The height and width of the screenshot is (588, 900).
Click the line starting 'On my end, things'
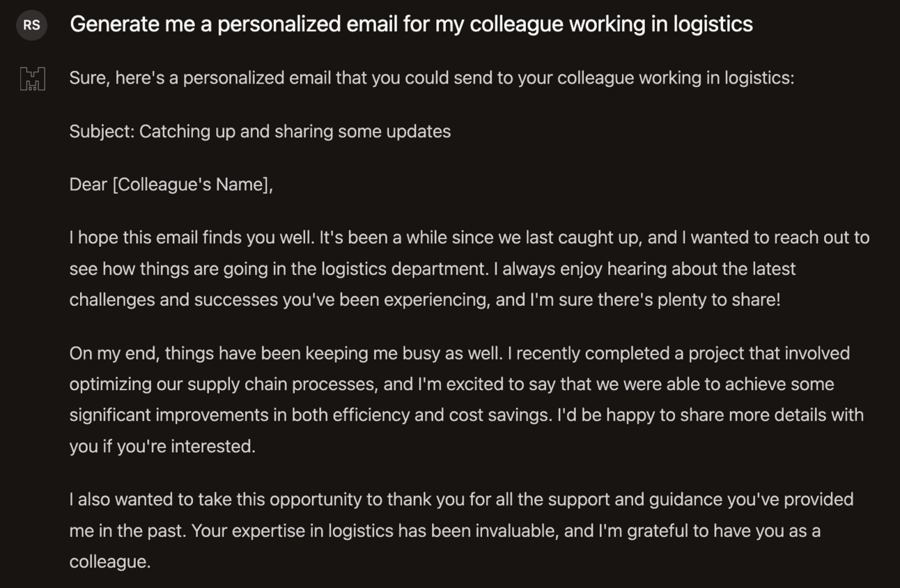click(459, 353)
